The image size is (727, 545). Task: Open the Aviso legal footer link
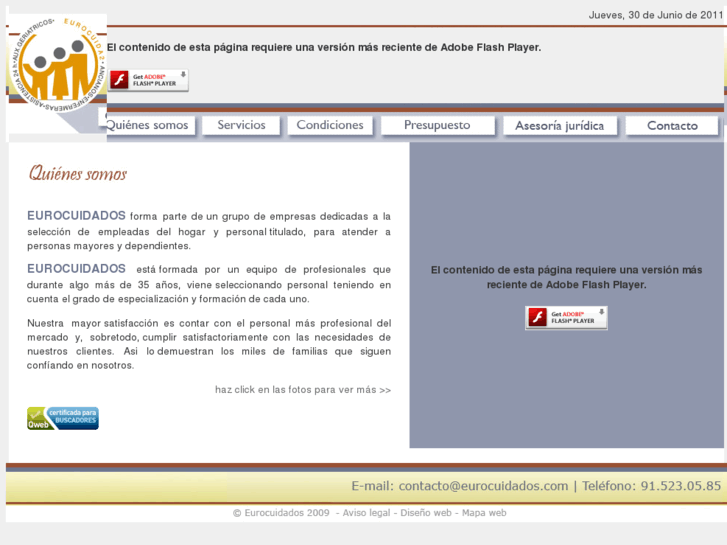click(x=366, y=513)
